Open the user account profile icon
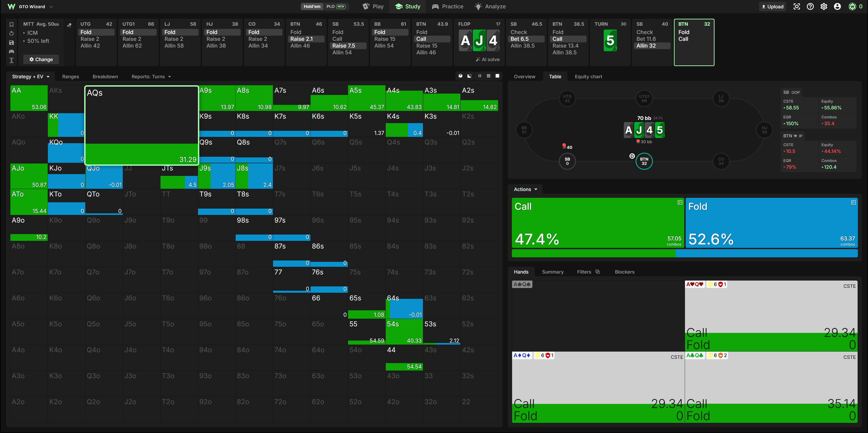 click(837, 6)
